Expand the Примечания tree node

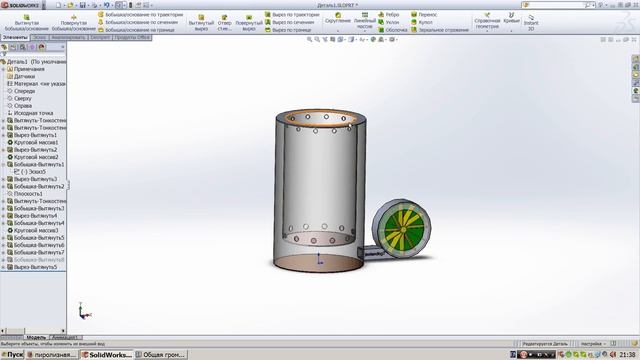point(4,69)
